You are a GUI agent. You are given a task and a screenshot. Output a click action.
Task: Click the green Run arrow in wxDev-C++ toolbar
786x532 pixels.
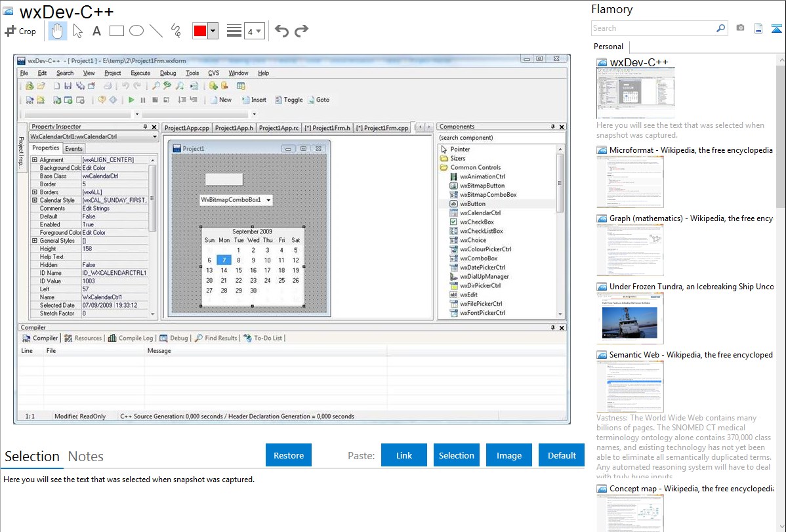pos(131,100)
